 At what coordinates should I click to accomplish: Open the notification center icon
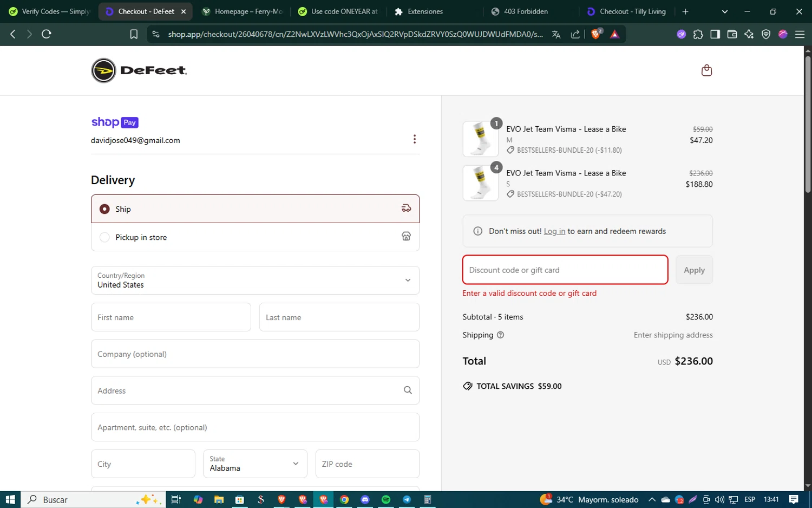(x=794, y=499)
